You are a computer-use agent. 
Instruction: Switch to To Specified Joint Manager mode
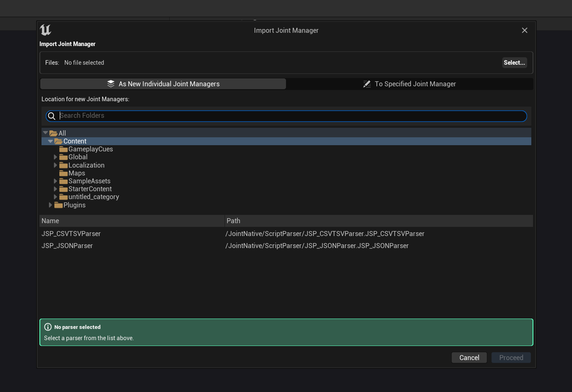coord(409,84)
